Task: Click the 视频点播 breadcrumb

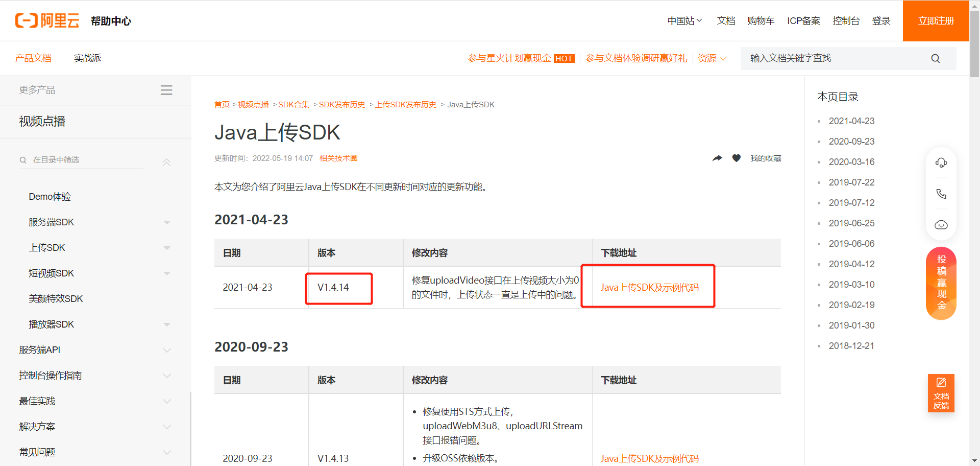Action: point(253,105)
